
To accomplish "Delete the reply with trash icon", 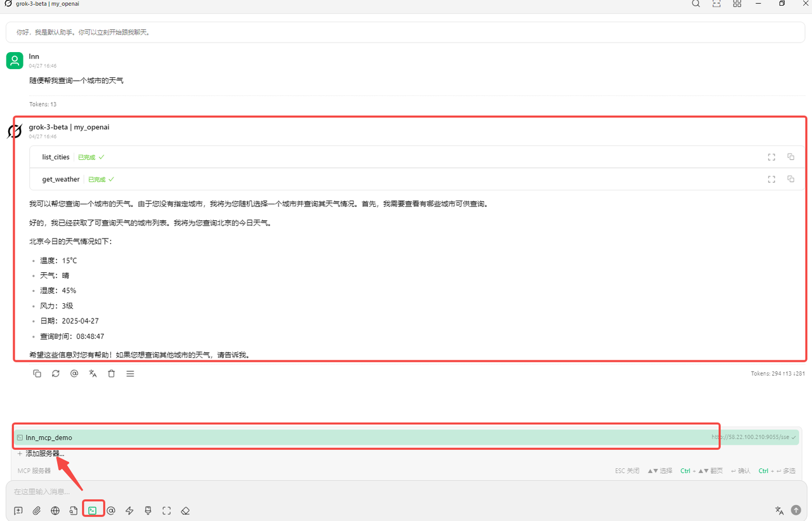I will point(112,374).
